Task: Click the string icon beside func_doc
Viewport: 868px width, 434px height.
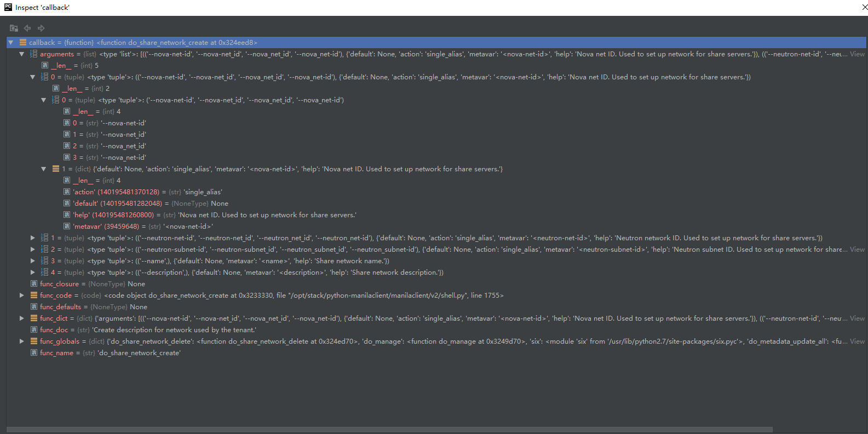Action: point(34,329)
